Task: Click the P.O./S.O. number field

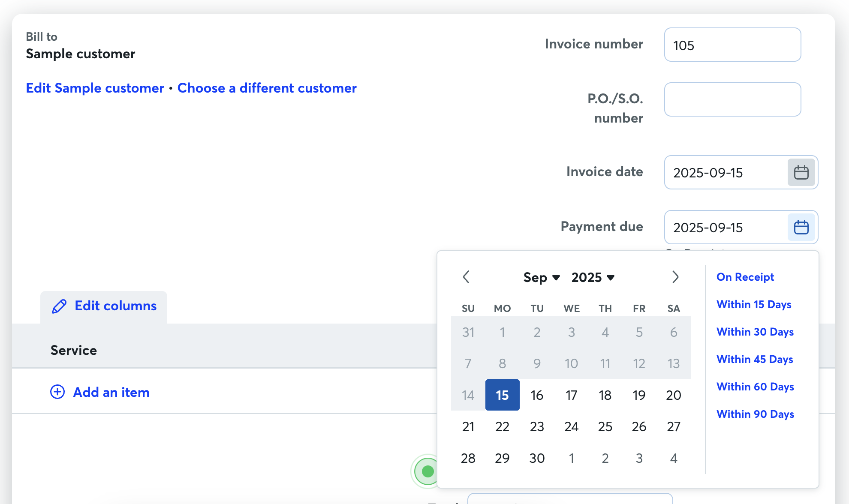Action: (x=732, y=99)
